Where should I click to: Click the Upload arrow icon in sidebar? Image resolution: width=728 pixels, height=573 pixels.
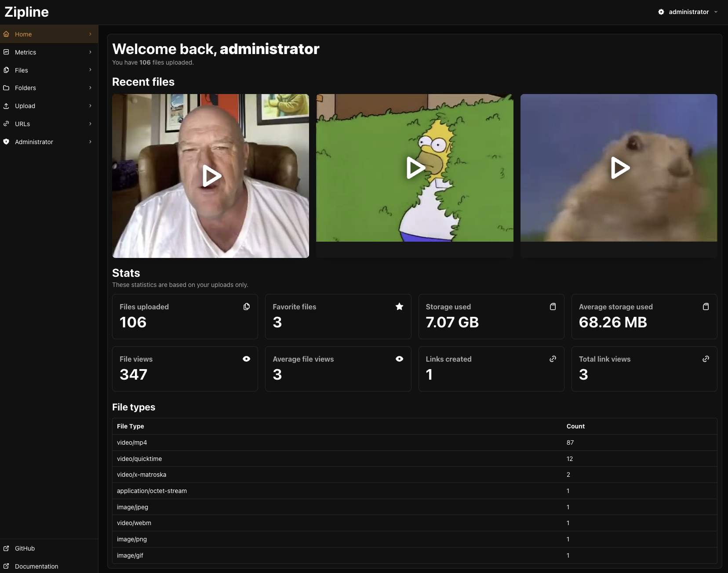pos(6,106)
